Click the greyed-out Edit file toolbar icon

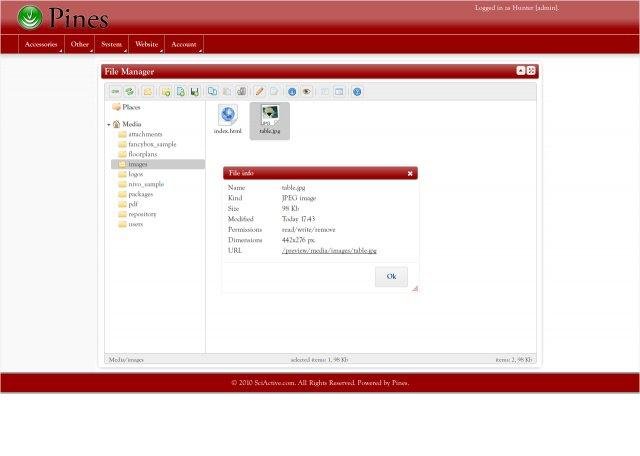tap(274, 91)
